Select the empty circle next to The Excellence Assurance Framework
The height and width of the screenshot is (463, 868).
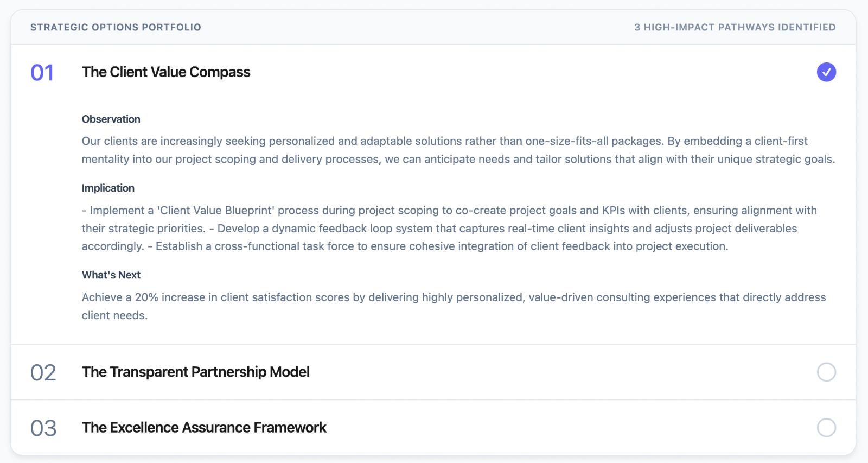click(826, 427)
